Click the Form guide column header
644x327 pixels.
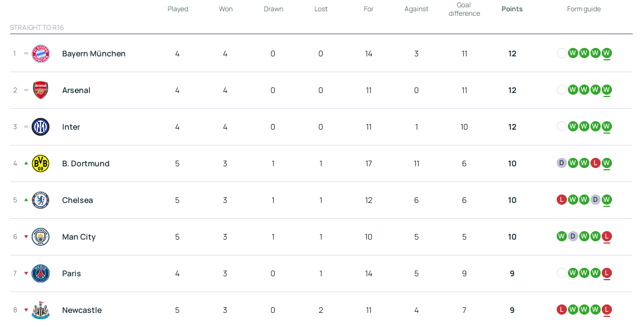(584, 9)
